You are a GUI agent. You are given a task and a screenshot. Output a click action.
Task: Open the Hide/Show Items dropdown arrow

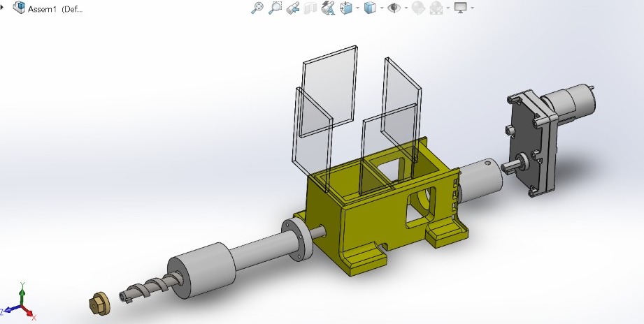pos(406,8)
